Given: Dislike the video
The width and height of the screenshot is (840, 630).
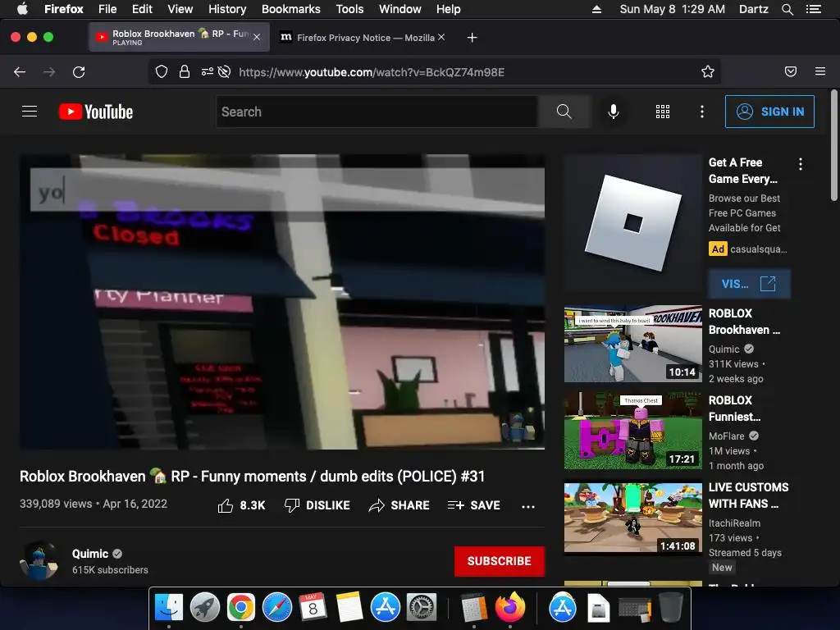Looking at the screenshot, I should 317,505.
